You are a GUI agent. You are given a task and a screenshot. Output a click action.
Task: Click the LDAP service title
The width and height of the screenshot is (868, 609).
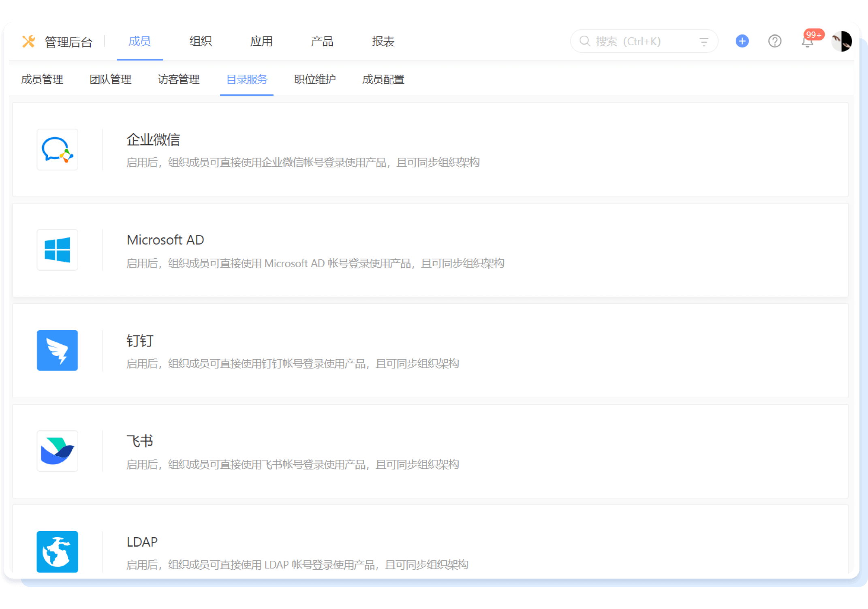(142, 542)
